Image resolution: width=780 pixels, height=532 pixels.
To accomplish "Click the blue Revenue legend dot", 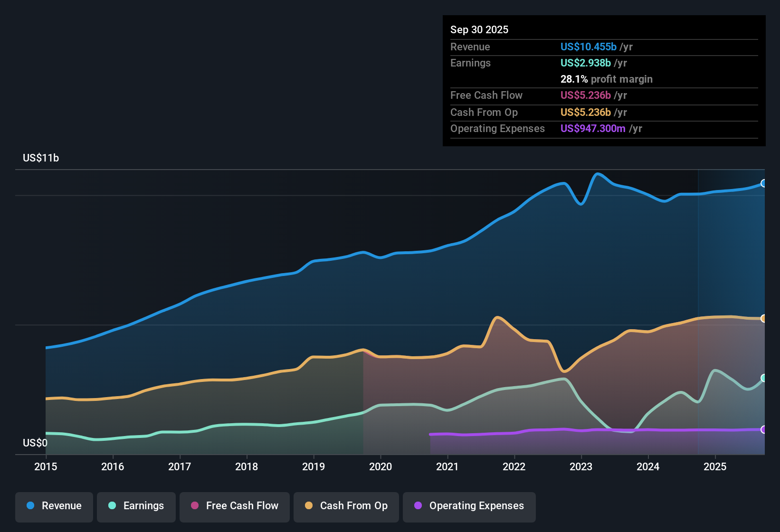I will (29, 506).
